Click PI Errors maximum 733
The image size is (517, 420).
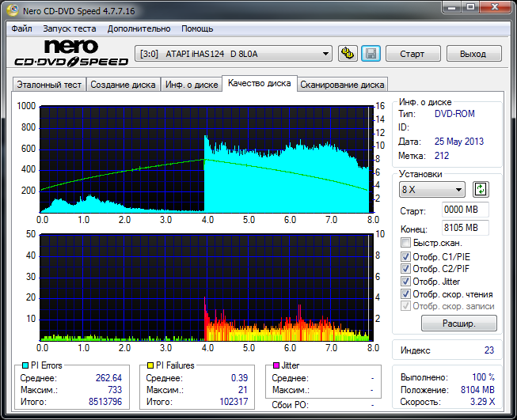[115, 390]
